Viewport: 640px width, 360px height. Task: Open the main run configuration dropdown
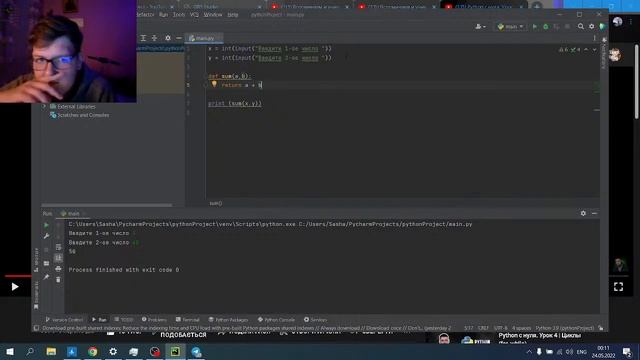tap(510, 27)
